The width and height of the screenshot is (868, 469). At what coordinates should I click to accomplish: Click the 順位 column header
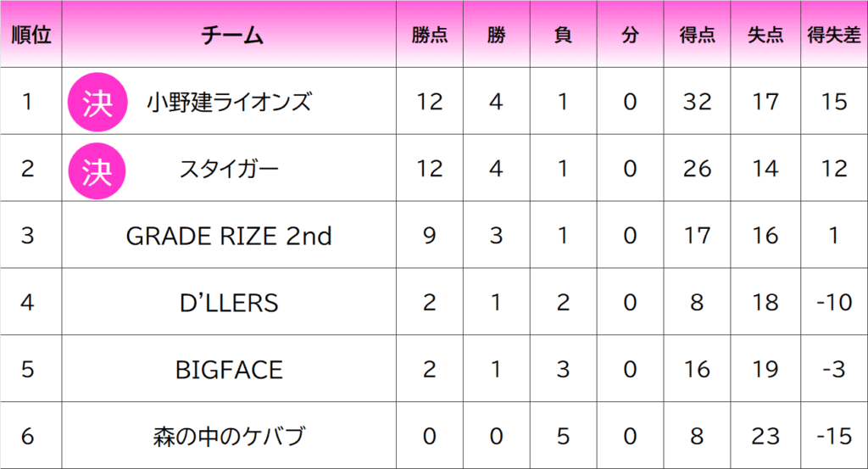point(31,35)
